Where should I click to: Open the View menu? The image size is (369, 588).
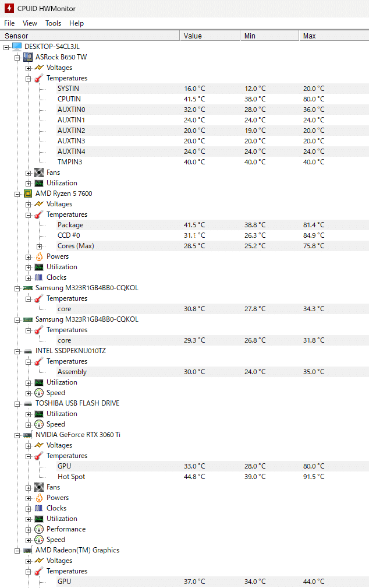click(x=30, y=23)
